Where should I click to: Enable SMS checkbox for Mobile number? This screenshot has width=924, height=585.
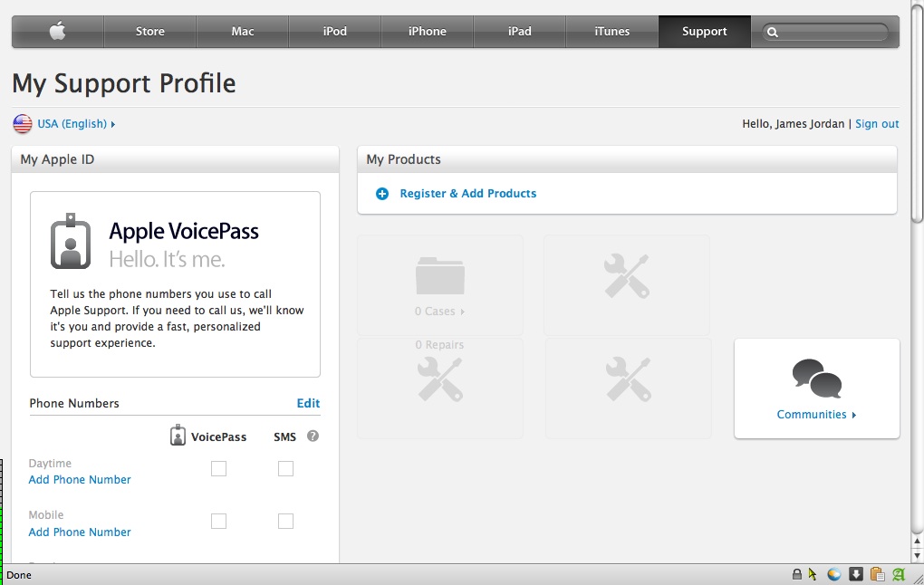[285, 521]
